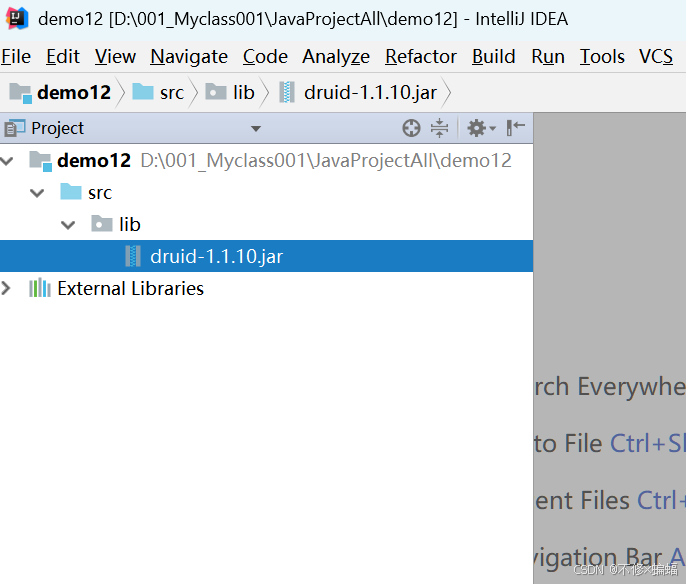The width and height of the screenshot is (686, 584).
Task: Open the Edit menu
Action: pos(63,56)
